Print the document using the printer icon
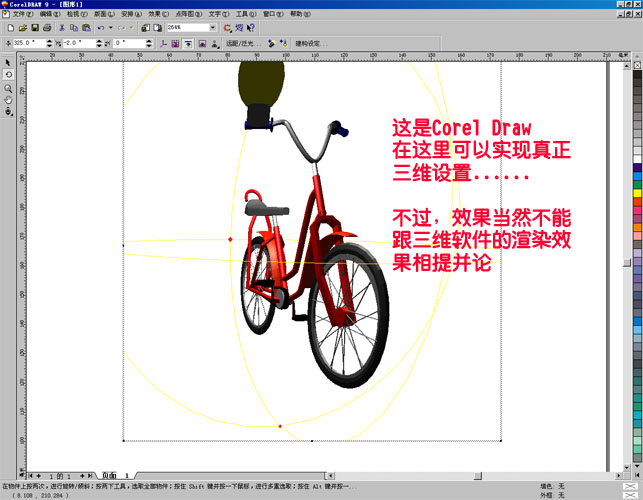The width and height of the screenshot is (643, 500). [47, 28]
